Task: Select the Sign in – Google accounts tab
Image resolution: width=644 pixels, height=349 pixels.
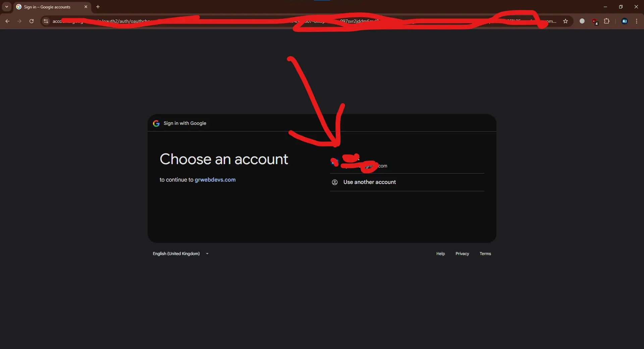Action: click(x=47, y=7)
